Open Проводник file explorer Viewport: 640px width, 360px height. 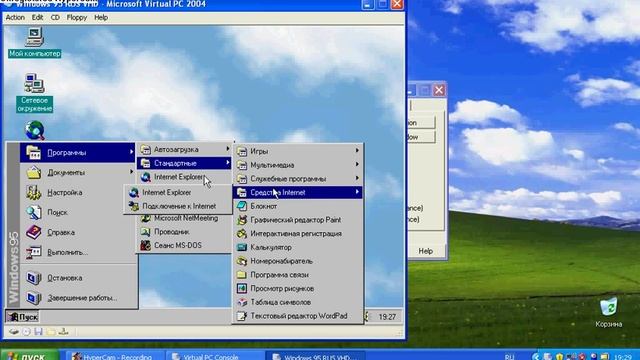point(184,232)
